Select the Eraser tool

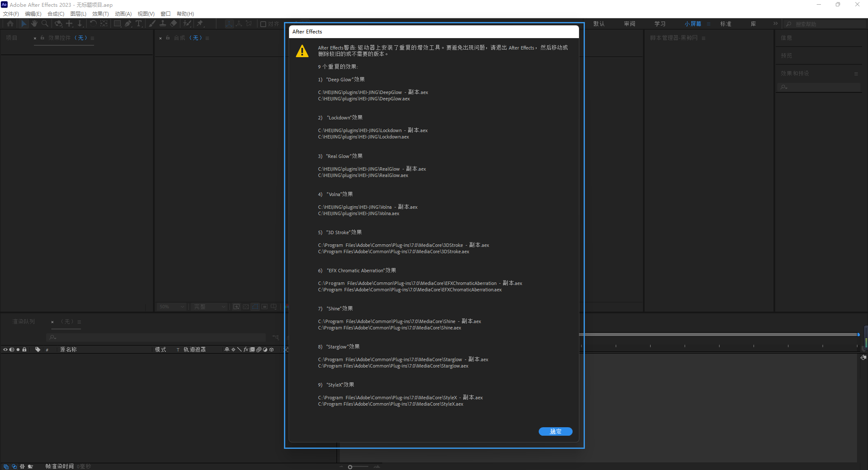click(x=173, y=24)
